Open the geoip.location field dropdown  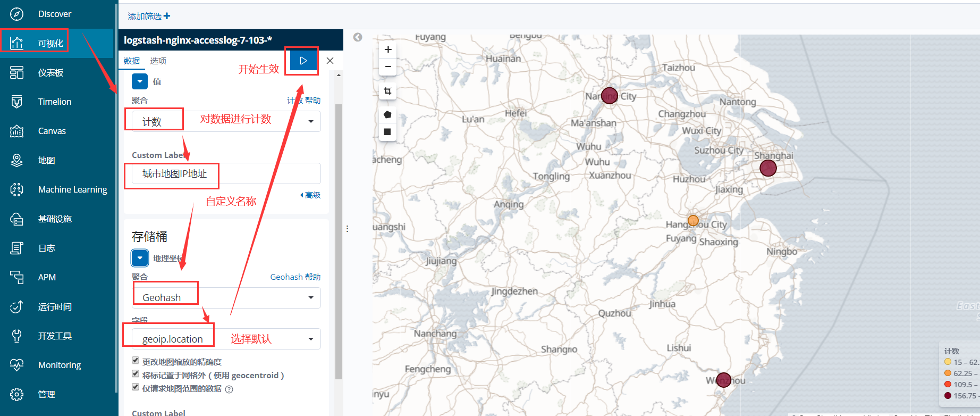pyautogui.click(x=226, y=339)
